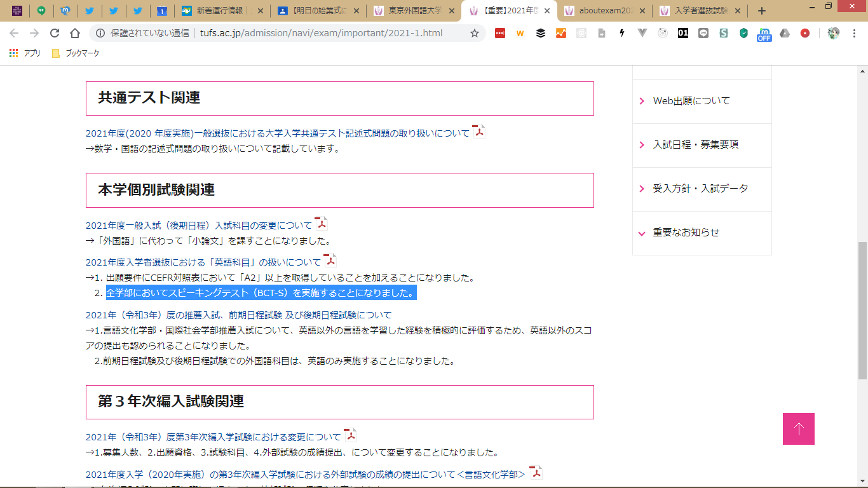Viewport: 868px width, 488px height.
Task: Open the ブックマーク folder in bookmarks bar
Action: point(76,53)
